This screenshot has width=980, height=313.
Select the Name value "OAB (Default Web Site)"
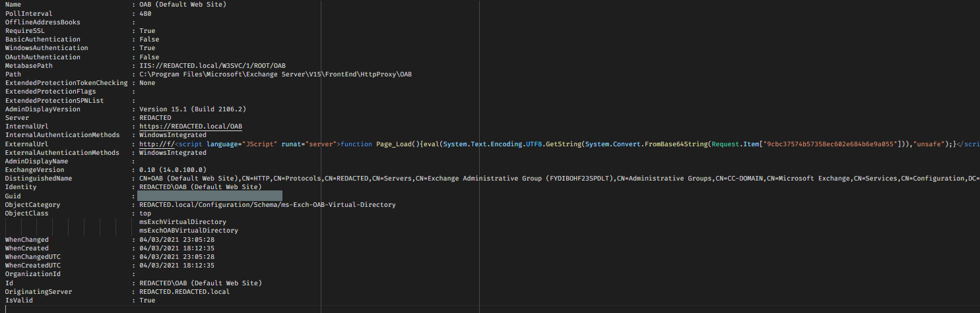click(183, 5)
